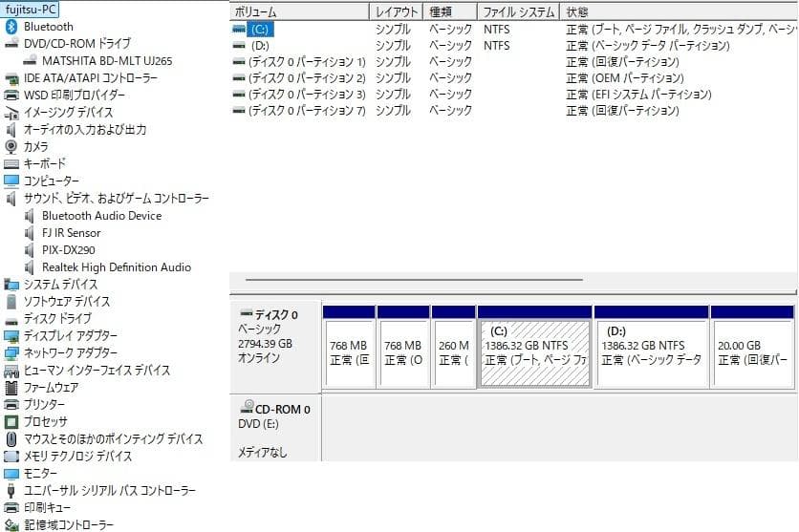Click the 記憶域コントローラー icon
The height and width of the screenshot is (532, 799).
tap(11, 525)
